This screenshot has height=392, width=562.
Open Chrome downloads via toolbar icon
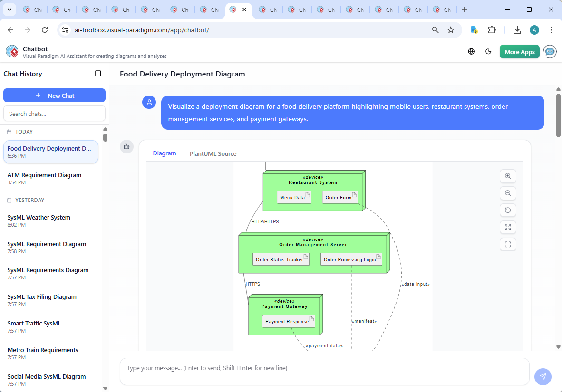517,29
